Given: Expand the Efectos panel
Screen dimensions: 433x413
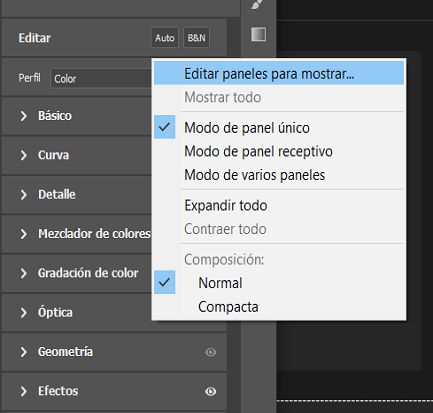Looking at the screenshot, I should (x=23, y=391).
